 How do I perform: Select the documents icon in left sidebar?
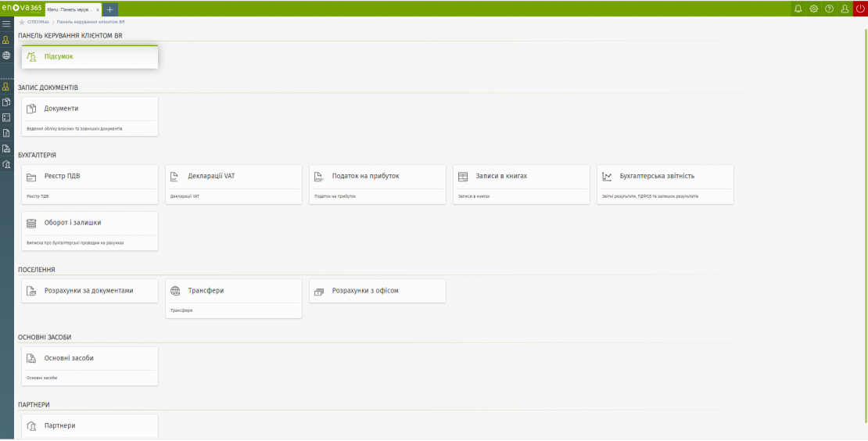coord(6,102)
